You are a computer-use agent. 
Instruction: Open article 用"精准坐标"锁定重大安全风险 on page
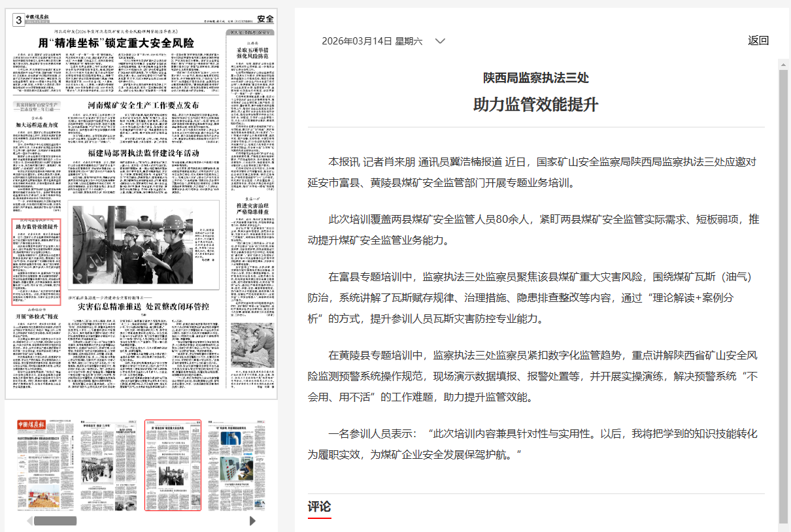(125, 43)
